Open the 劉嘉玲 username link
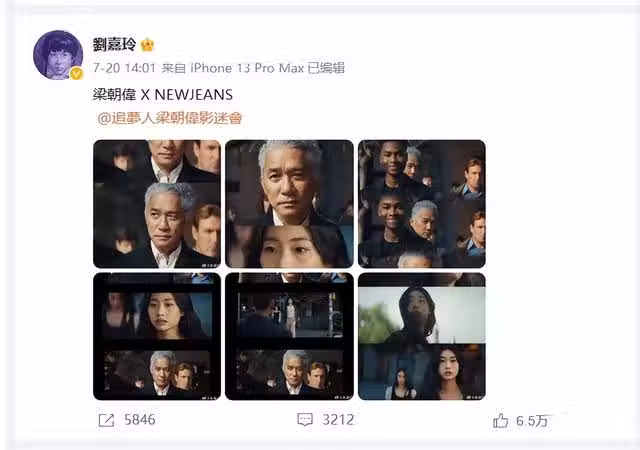Image resolution: width=640 pixels, height=450 pixels. pos(114,44)
